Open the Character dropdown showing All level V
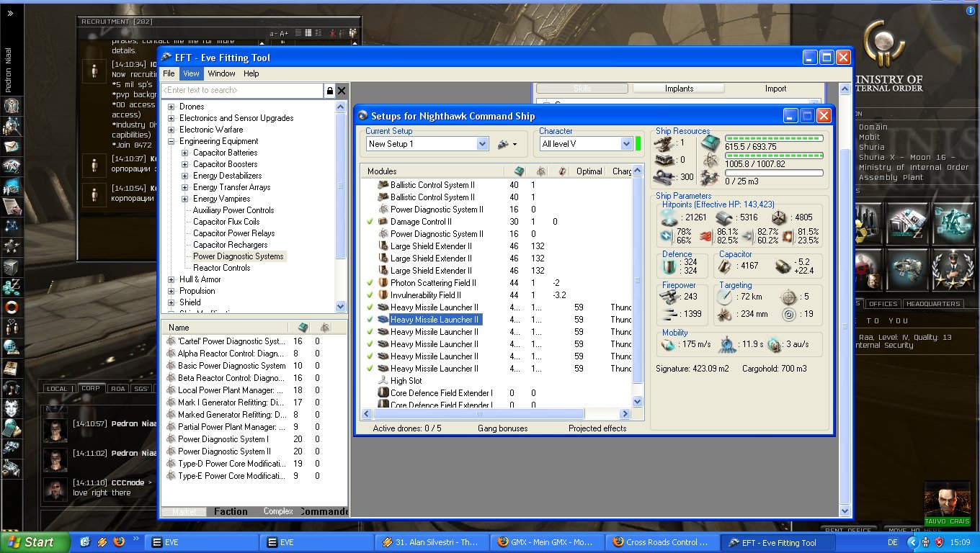980x553 pixels. pos(626,144)
